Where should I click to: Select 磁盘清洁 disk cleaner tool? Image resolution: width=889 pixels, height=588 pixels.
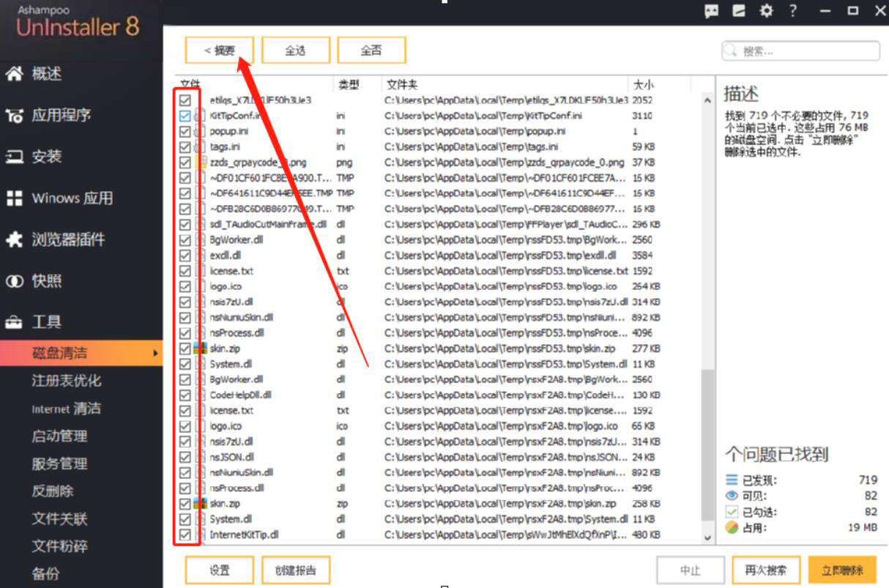point(81,354)
